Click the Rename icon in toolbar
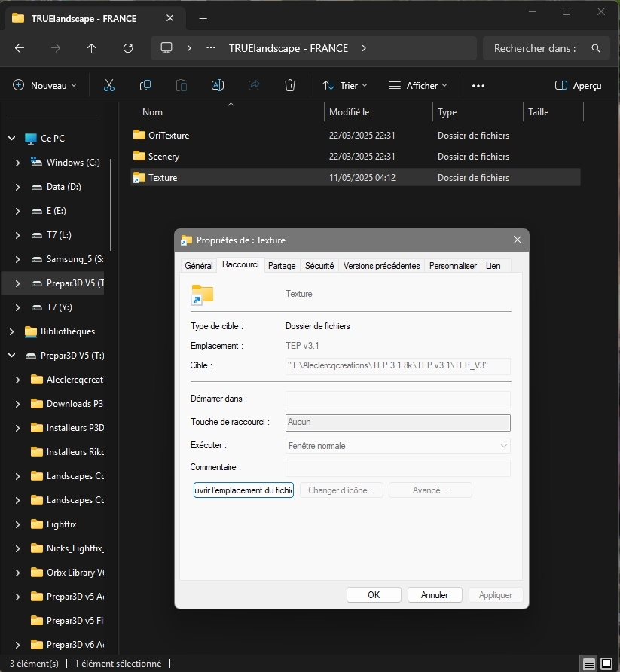This screenshot has height=672, width=620. 217,86
